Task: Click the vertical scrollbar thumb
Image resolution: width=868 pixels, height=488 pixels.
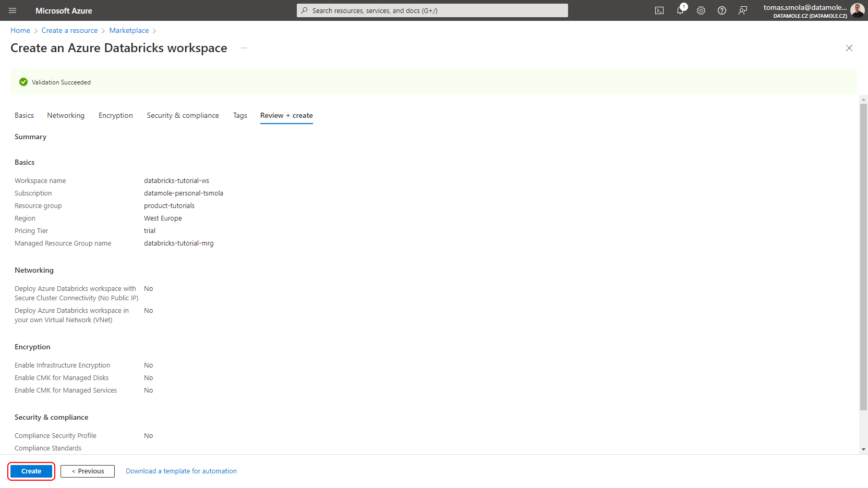Action: (x=864, y=257)
